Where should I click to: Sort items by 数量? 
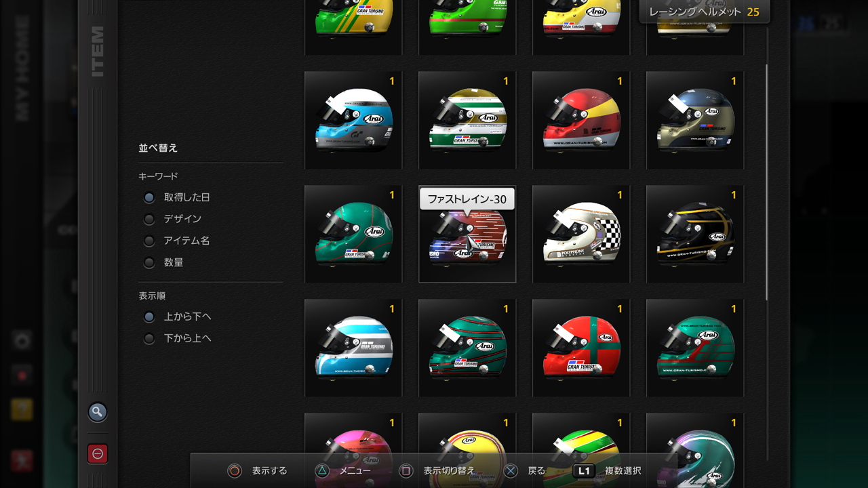(149, 263)
